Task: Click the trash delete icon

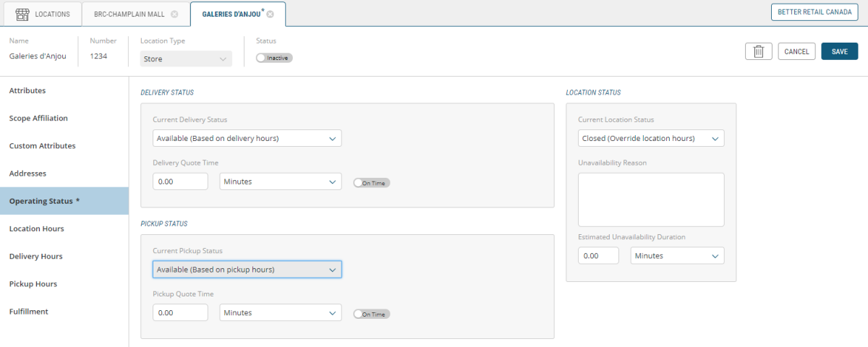Action: click(758, 51)
